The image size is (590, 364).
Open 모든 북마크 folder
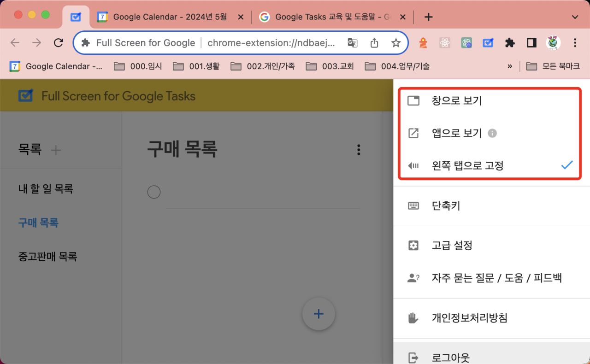point(553,66)
